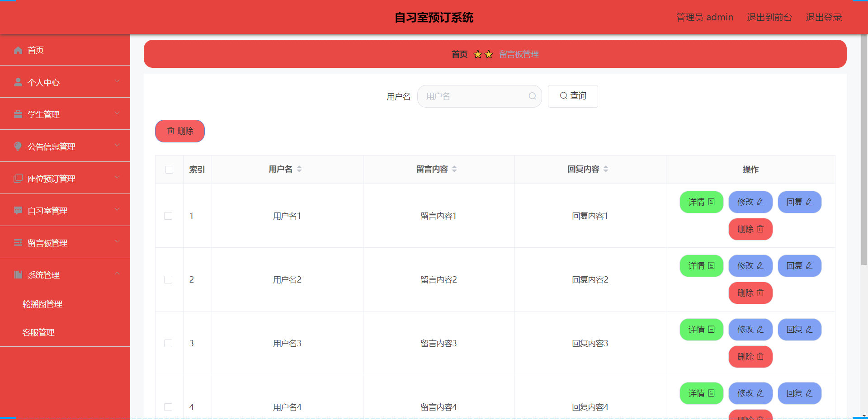868x420 pixels.
Task: Click the home icon beside 首页
Action: tap(18, 50)
